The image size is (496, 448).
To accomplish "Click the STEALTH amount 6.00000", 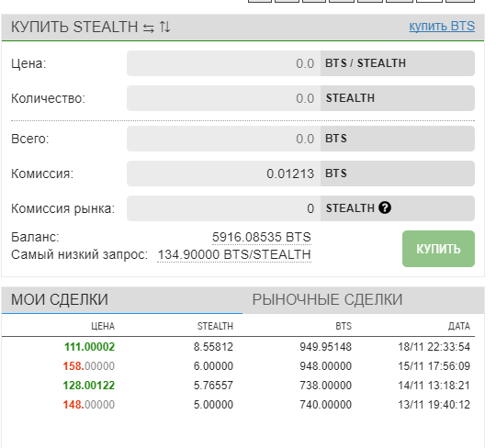I will (213, 366).
